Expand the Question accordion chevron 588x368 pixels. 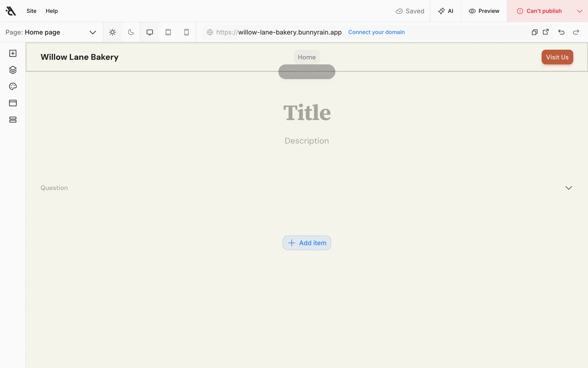click(569, 188)
